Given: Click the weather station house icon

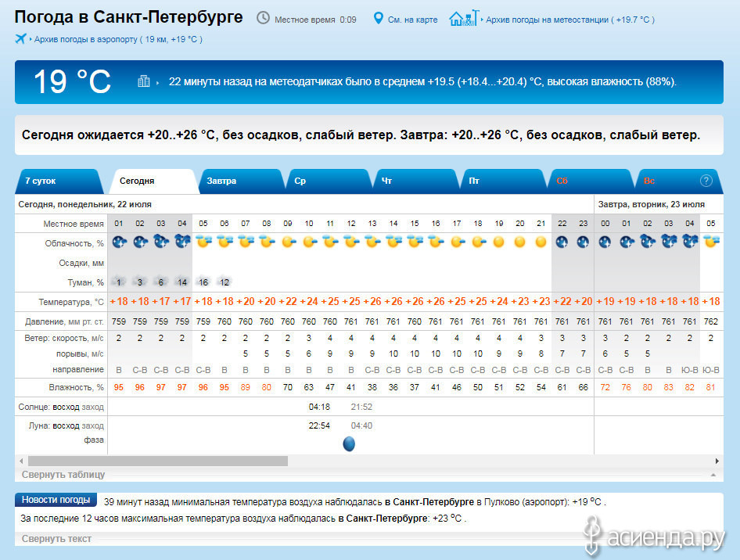Looking at the screenshot, I should pyautogui.click(x=464, y=19).
